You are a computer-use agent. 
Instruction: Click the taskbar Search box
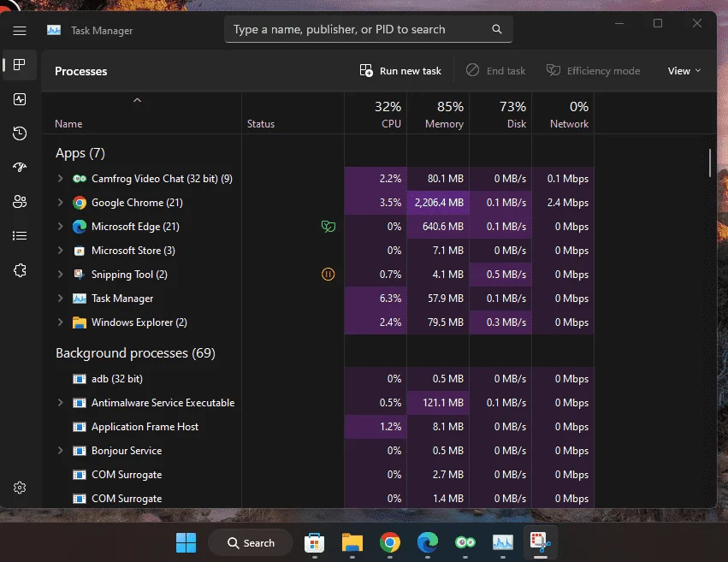(x=251, y=542)
